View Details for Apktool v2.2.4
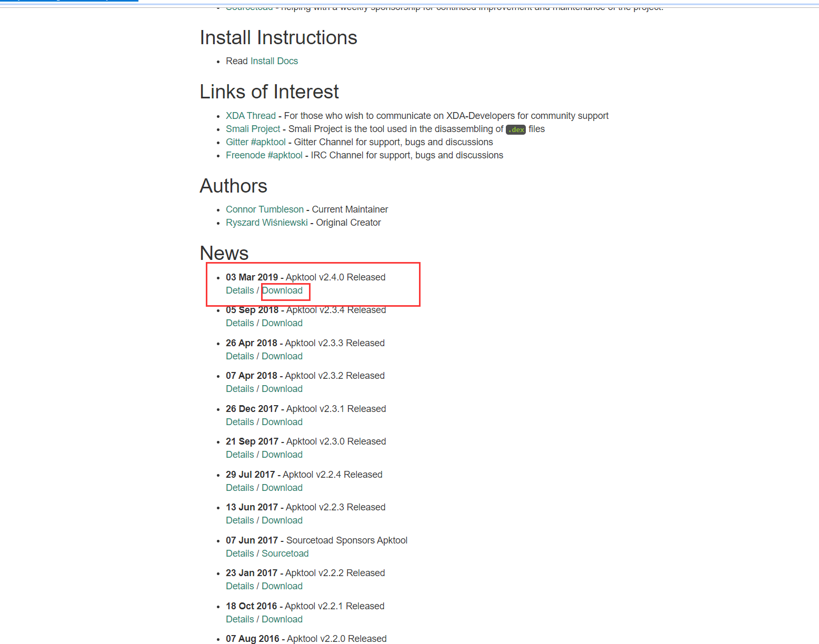The image size is (819, 644). click(240, 488)
